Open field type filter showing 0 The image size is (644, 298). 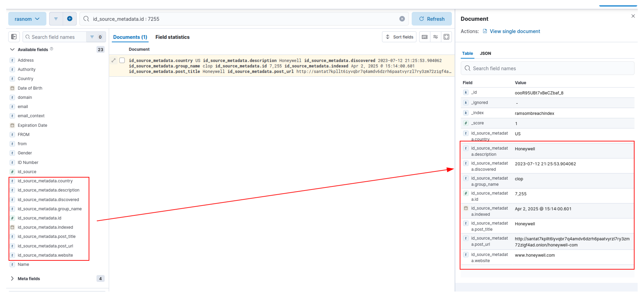coord(96,37)
